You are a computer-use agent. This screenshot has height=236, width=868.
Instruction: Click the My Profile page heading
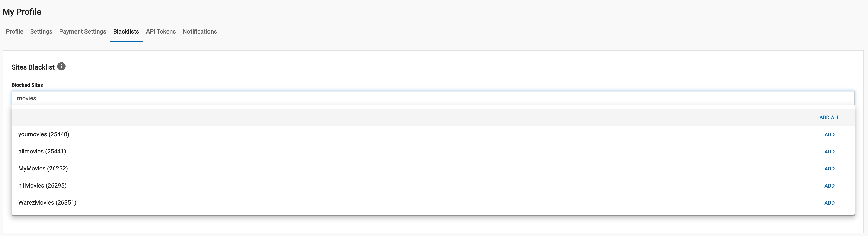pos(22,12)
